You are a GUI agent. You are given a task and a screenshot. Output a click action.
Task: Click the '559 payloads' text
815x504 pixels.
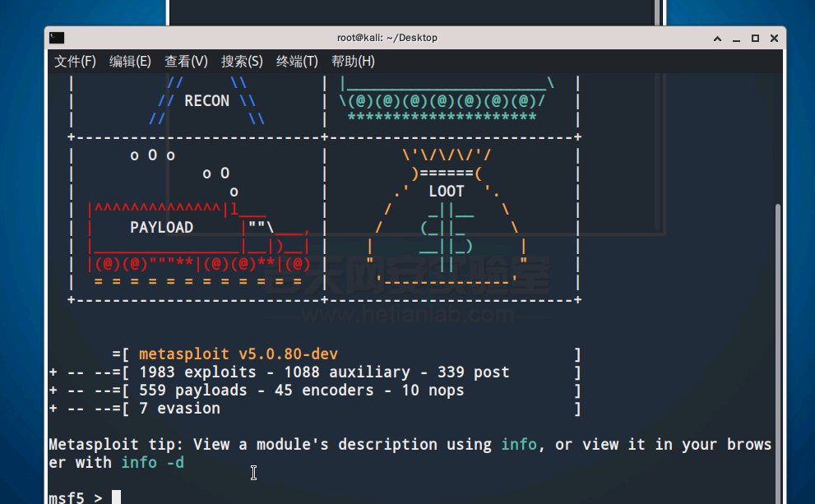pos(192,391)
